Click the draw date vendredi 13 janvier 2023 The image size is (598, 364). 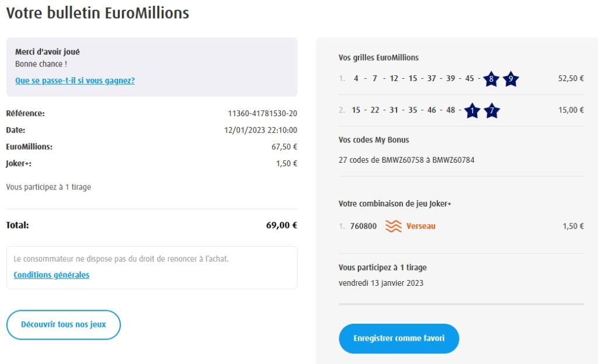[381, 283]
